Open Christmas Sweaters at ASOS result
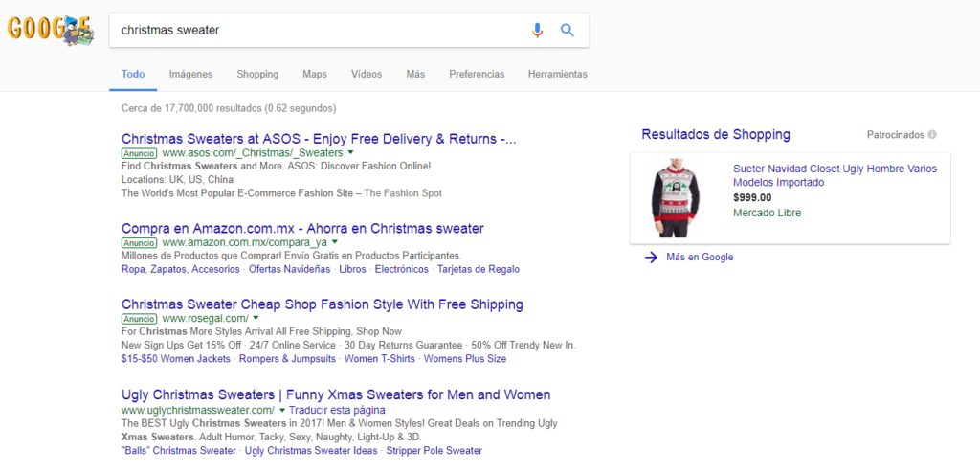This screenshot has width=980, height=473. (319, 139)
